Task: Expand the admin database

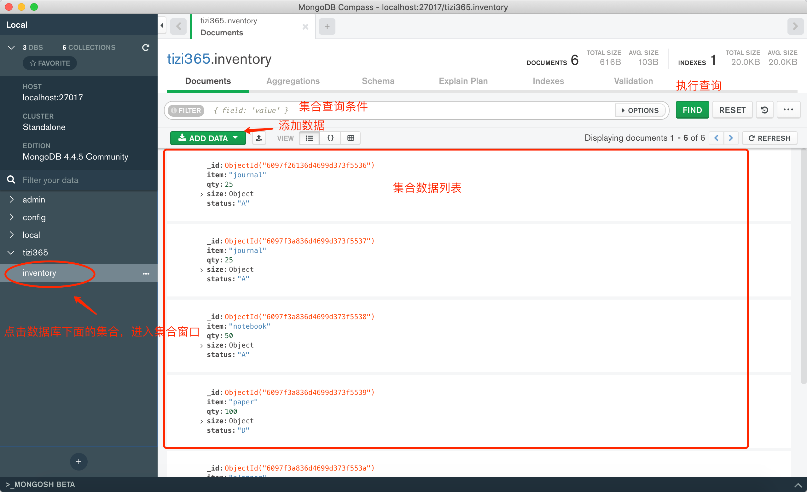Action: pyautogui.click(x=12, y=200)
